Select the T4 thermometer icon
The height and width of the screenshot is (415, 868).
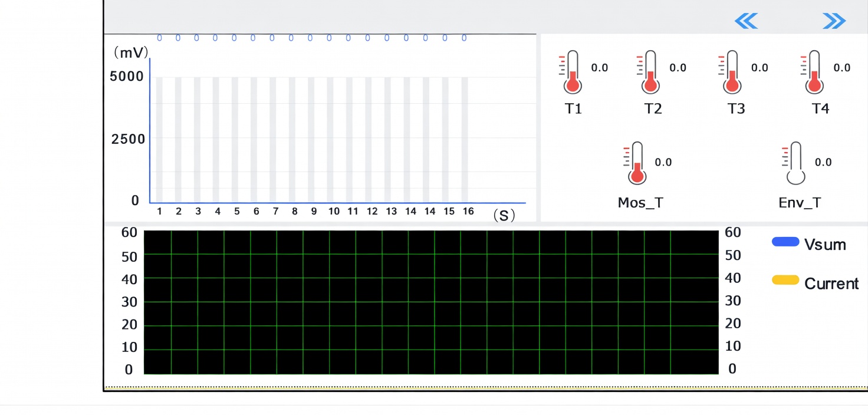[814, 73]
